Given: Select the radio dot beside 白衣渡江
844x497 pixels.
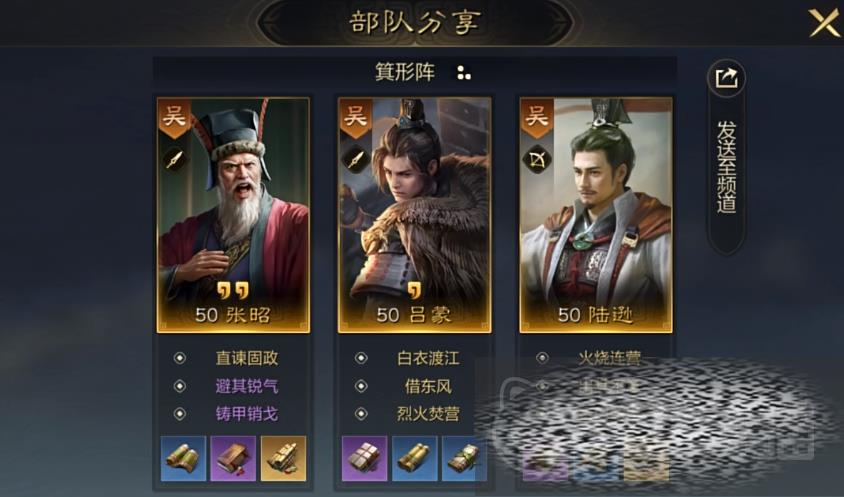Looking at the screenshot, I should click(361, 358).
